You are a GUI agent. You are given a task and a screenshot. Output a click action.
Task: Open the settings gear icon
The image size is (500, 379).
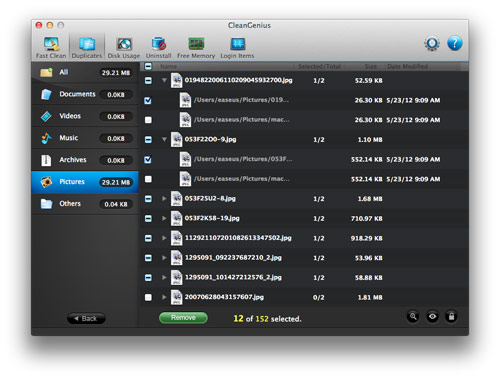click(x=432, y=43)
